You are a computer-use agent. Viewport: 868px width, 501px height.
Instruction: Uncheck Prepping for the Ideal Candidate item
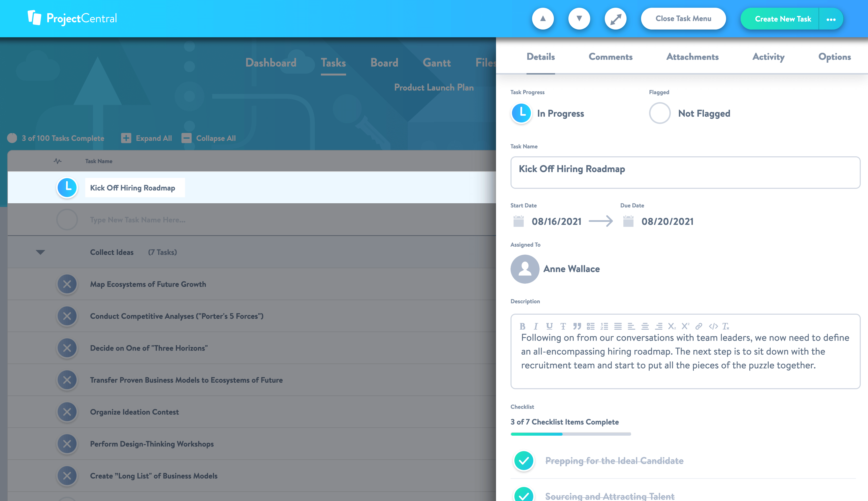point(524,460)
